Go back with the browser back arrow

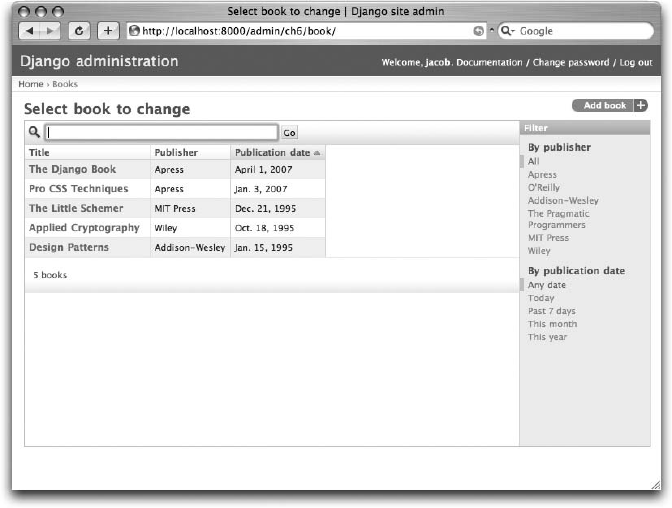[x=30, y=31]
